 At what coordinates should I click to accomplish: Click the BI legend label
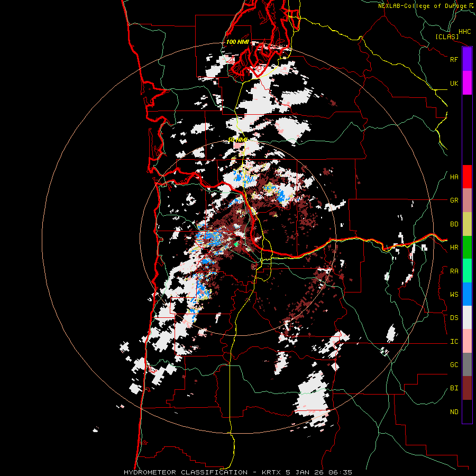[x=454, y=388]
